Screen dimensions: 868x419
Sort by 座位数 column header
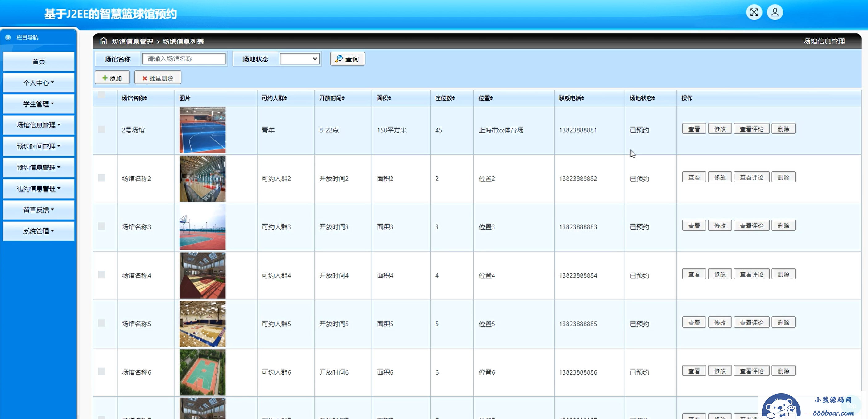[x=445, y=98]
